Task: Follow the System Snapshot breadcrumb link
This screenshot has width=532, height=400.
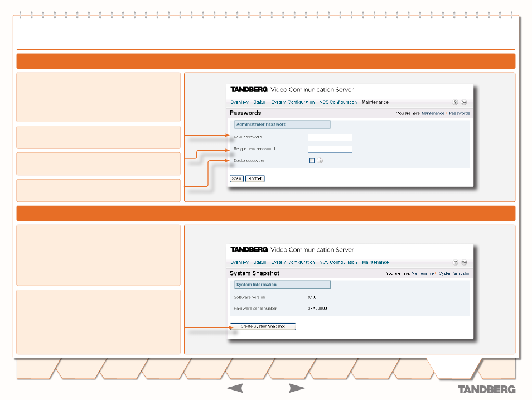Action: [454, 274]
